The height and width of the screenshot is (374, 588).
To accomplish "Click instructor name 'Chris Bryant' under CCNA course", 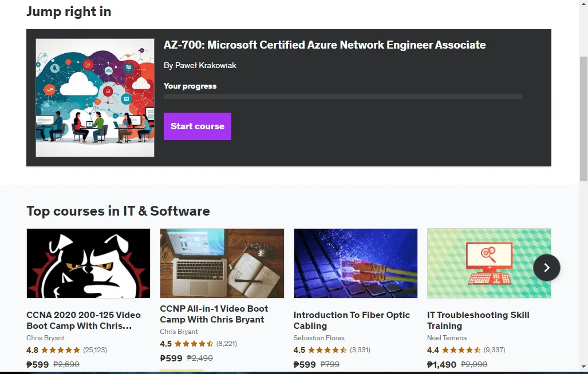I will tap(45, 337).
